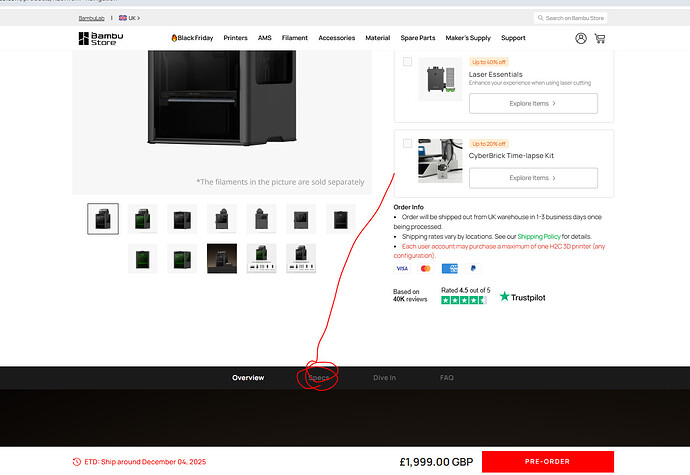Tick the Laser Essentials checkbox

click(407, 62)
